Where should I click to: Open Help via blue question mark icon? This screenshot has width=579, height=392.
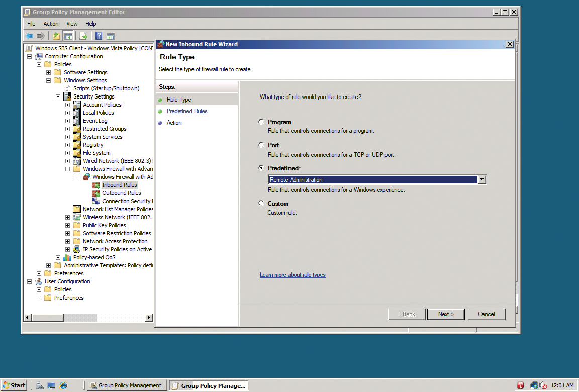point(99,36)
